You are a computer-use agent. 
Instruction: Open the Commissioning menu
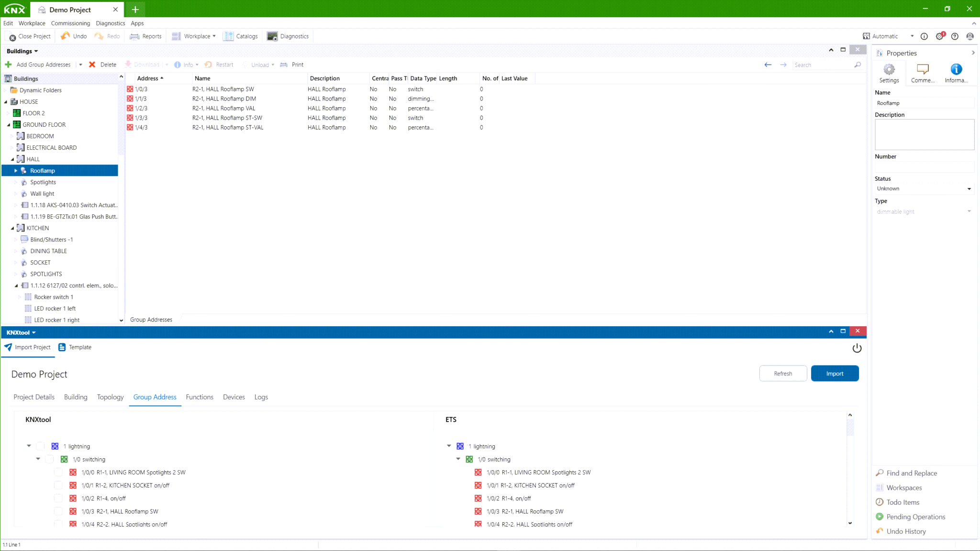pos(70,23)
